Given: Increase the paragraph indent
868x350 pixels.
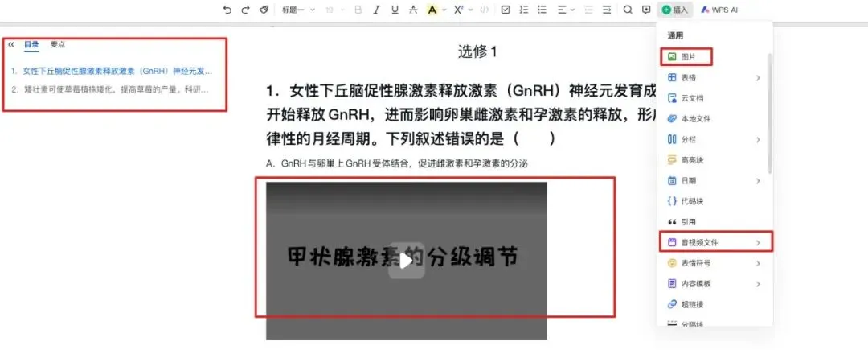Looking at the screenshot, I should (x=607, y=10).
